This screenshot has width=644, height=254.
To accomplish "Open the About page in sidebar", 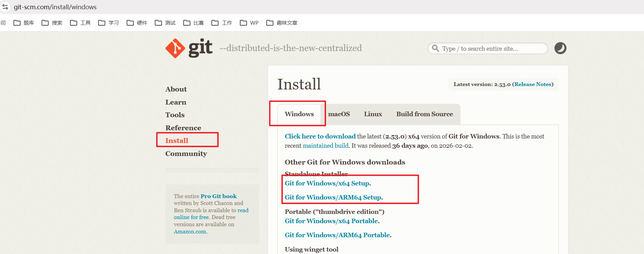I will [176, 89].
